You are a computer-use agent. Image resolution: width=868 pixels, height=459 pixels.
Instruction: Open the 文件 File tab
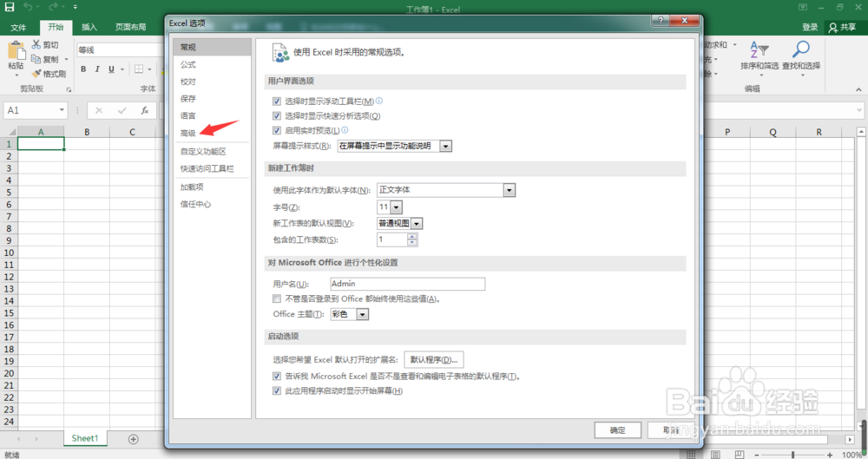click(x=18, y=27)
